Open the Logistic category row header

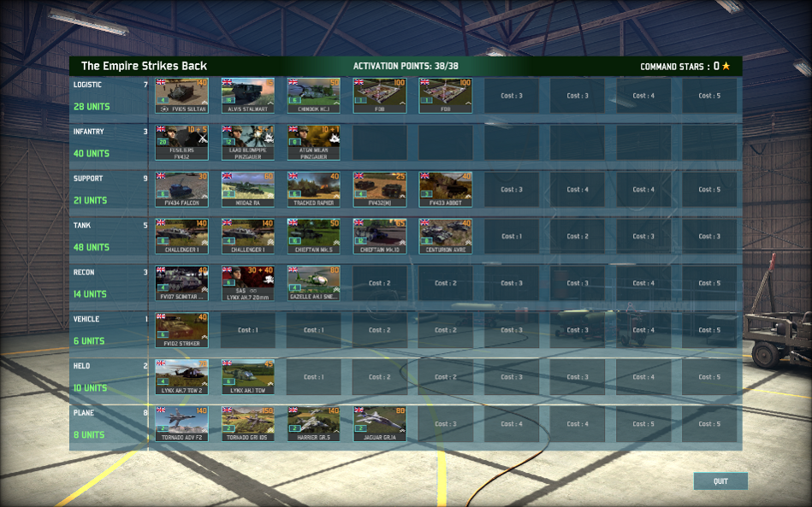point(110,96)
